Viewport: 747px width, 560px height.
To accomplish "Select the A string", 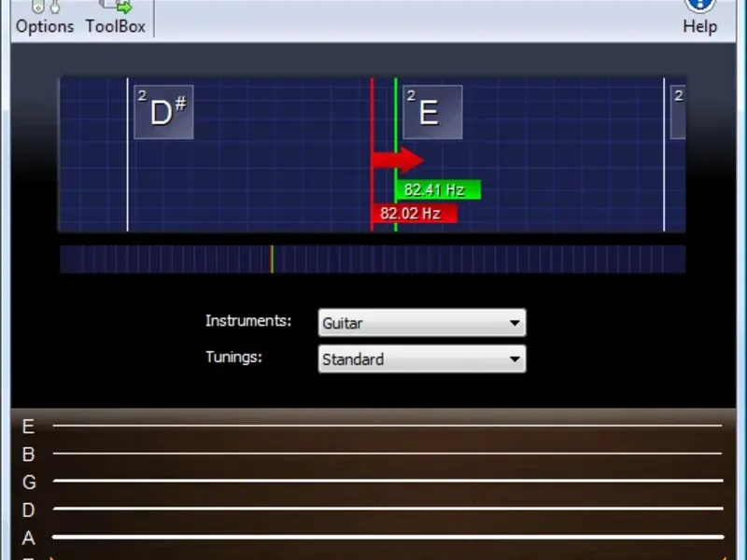I will coord(388,537).
